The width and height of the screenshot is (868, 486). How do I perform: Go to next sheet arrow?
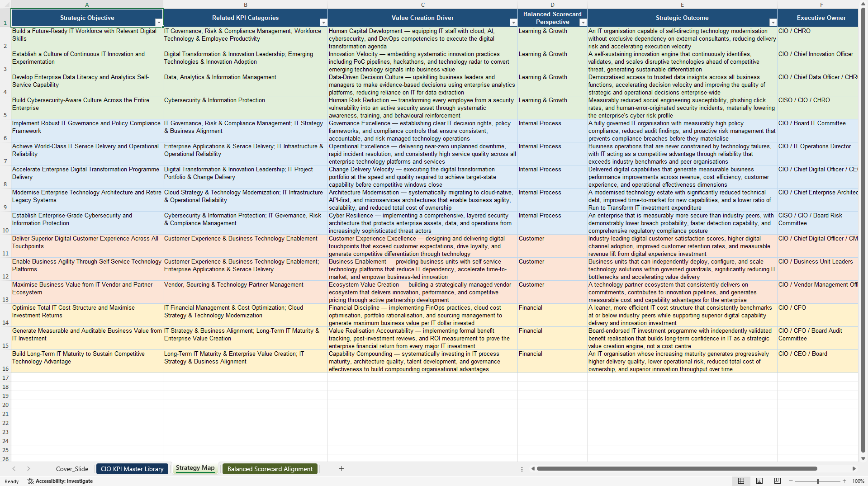[28, 469]
